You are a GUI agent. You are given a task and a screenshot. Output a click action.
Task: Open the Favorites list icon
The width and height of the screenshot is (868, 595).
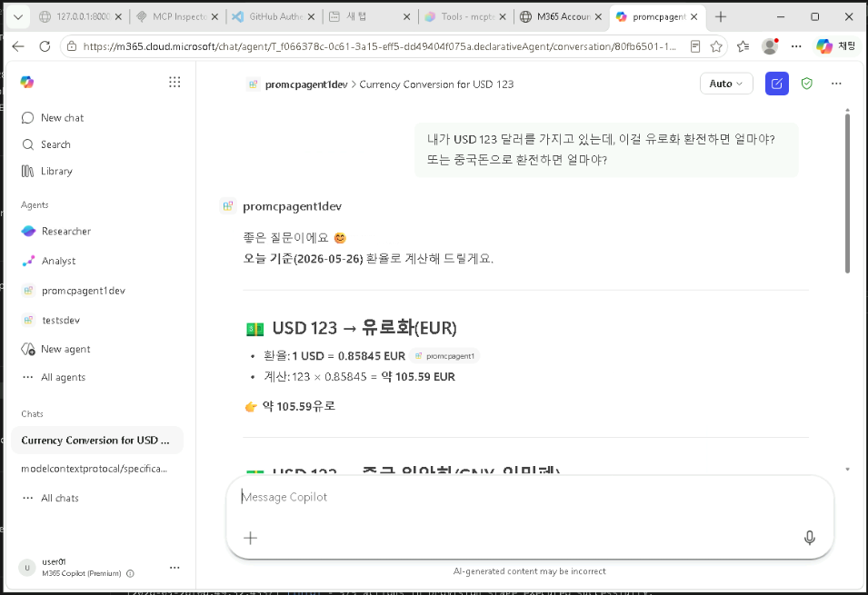point(743,46)
